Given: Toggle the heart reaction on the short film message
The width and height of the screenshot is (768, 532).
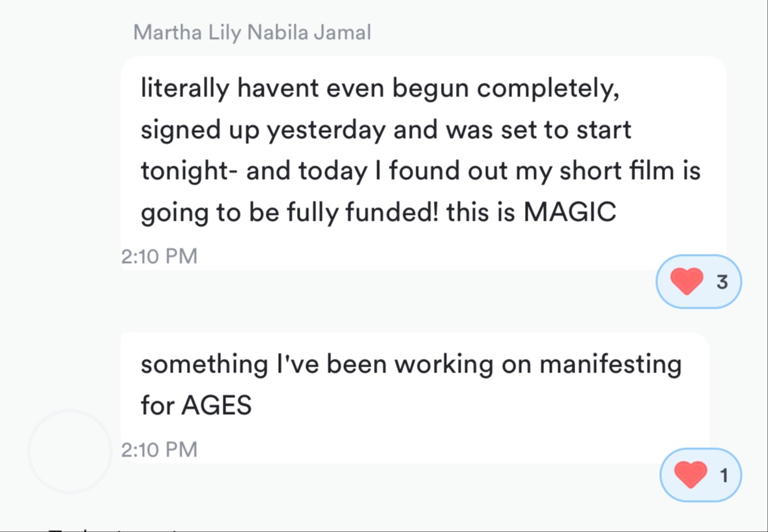Looking at the screenshot, I should [698, 281].
